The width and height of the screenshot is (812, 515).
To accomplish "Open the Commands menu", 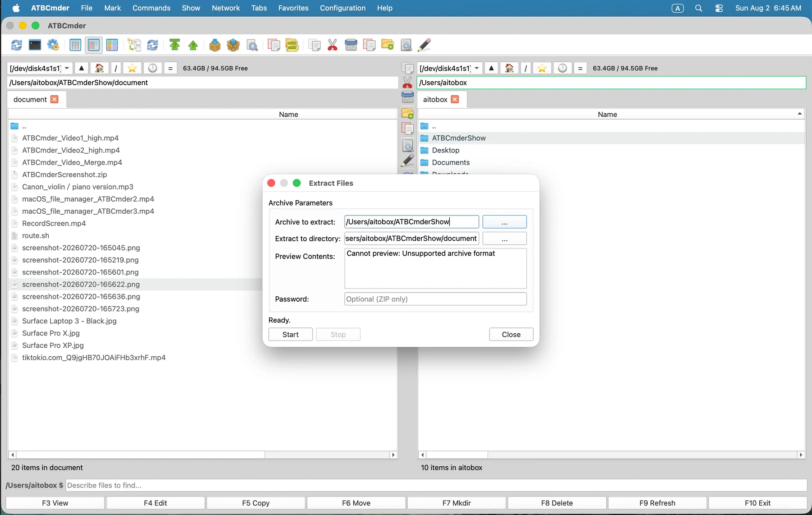I will click(152, 8).
